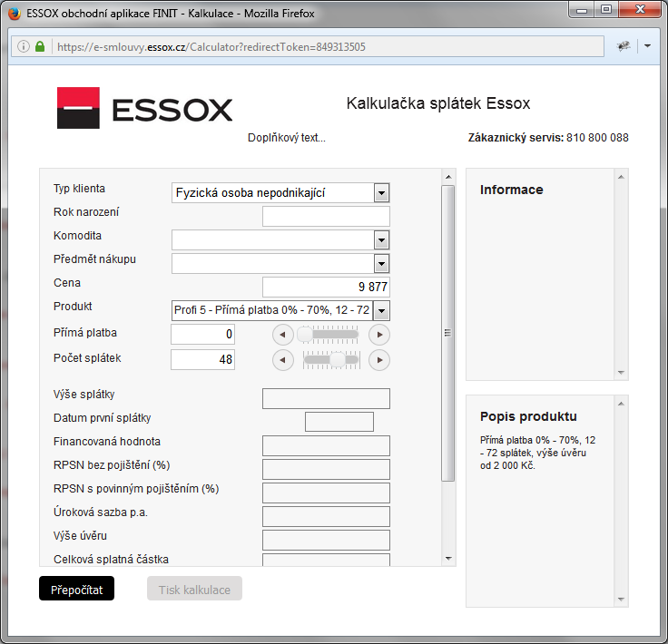The height and width of the screenshot is (644, 668).
Task: Click the product description paragraph text
Action: click(537, 453)
